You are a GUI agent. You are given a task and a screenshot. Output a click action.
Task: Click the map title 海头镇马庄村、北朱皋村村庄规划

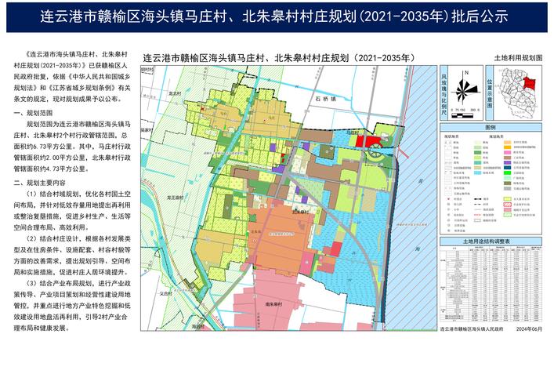click(277, 59)
